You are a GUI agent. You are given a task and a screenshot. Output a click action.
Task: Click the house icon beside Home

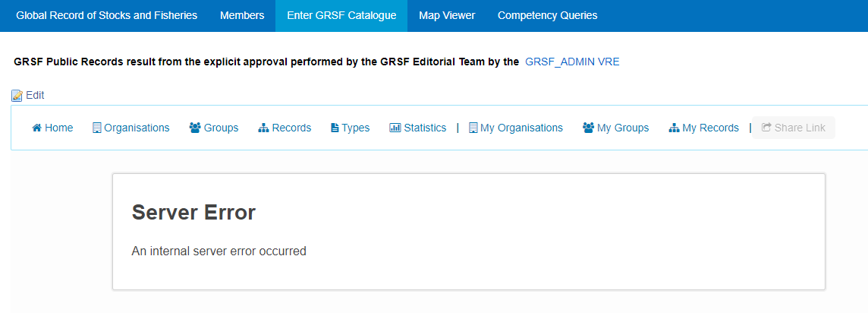[x=37, y=128]
